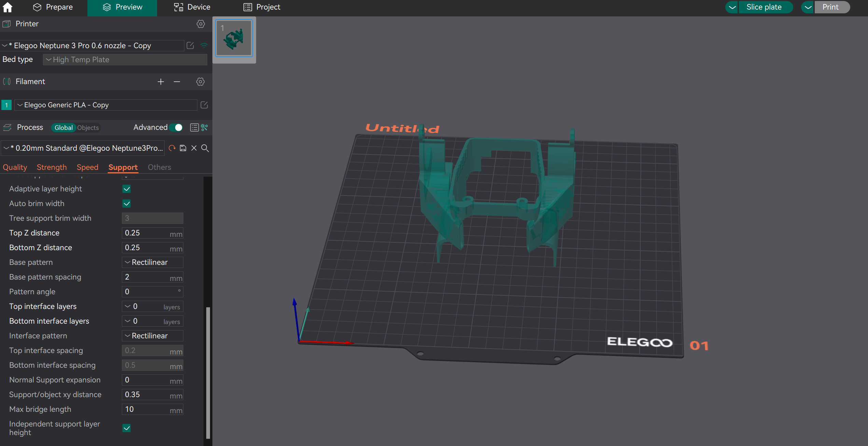Image resolution: width=868 pixels, height=446 pixels.
Task: Edit the Elegoo Generic PLA filament preset
Action: tap(204, 105)
